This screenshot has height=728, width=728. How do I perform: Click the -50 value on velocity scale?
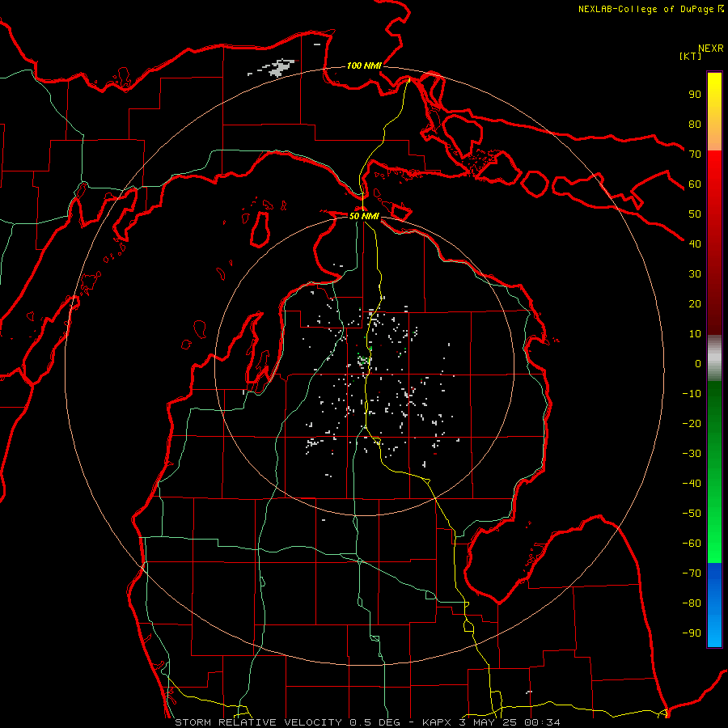point(692,513)
